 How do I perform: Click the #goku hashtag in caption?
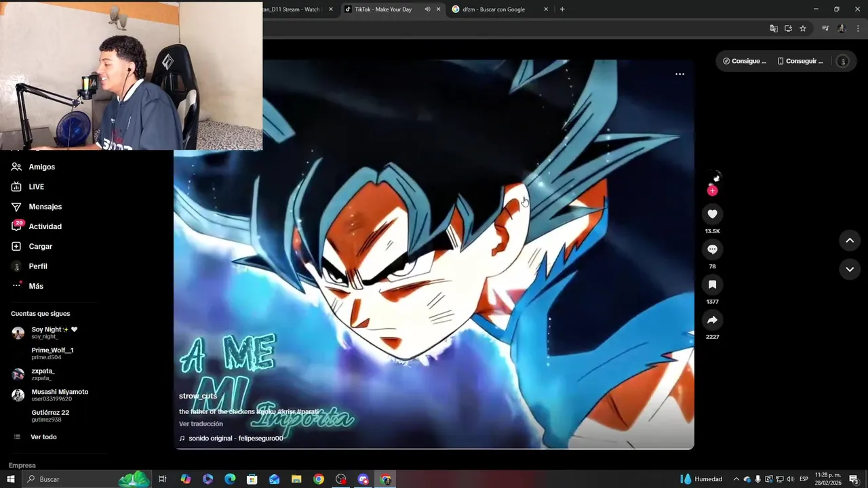(x=267, y=412)
